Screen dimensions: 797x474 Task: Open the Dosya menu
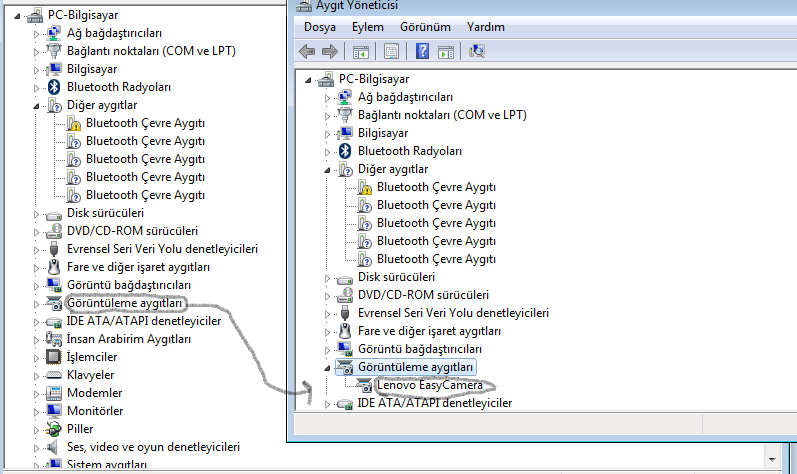coord(320,27)
